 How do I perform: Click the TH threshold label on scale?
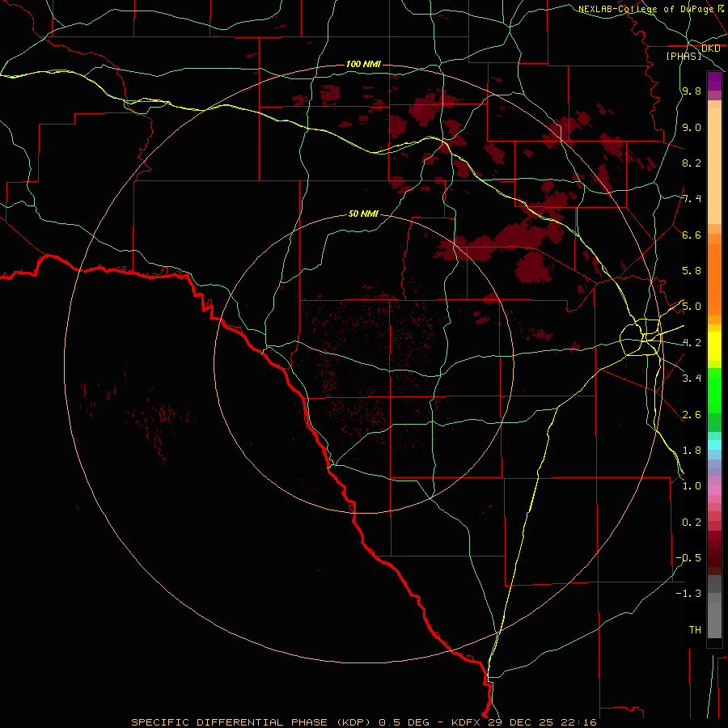[695, 630]
